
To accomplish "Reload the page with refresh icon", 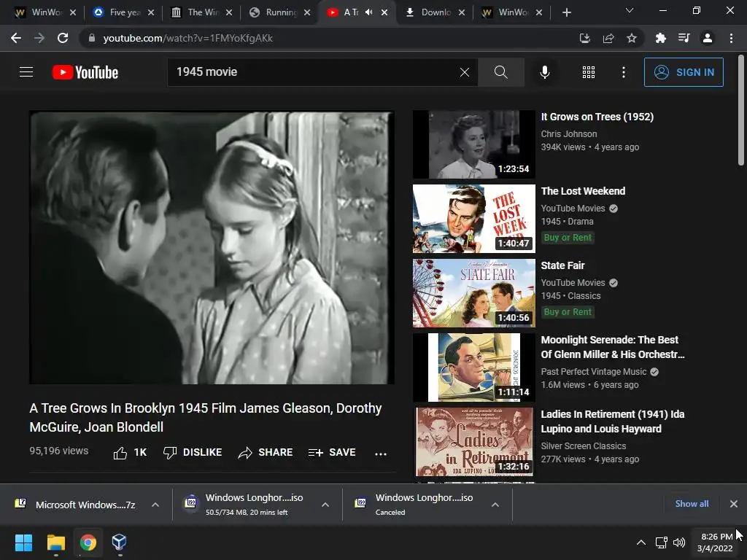I will [63, 38].
